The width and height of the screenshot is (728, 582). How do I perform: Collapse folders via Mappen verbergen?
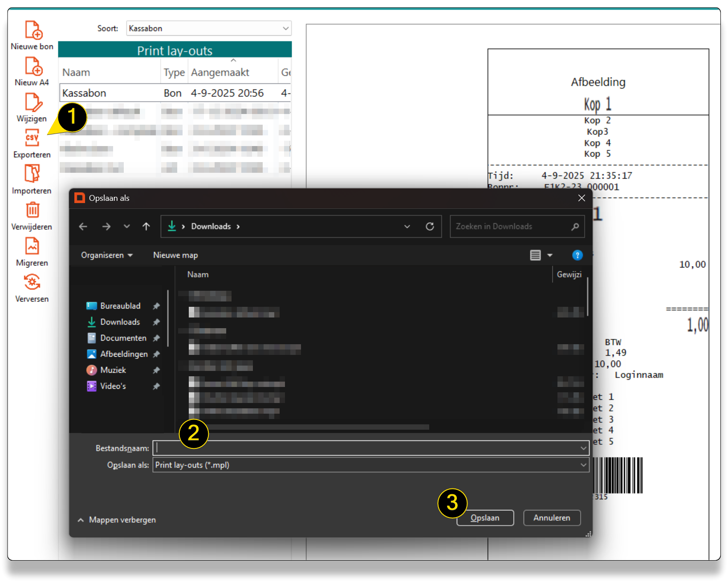(117, 520)
